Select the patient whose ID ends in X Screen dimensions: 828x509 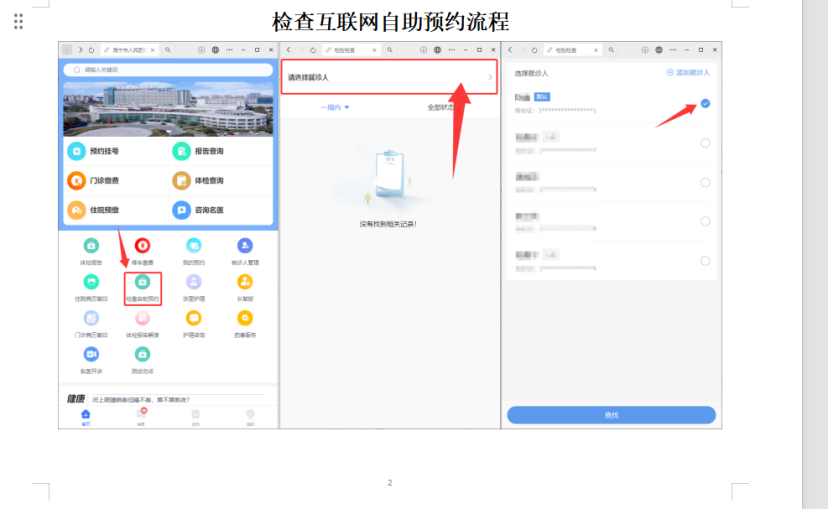click(x=705, y=183)
